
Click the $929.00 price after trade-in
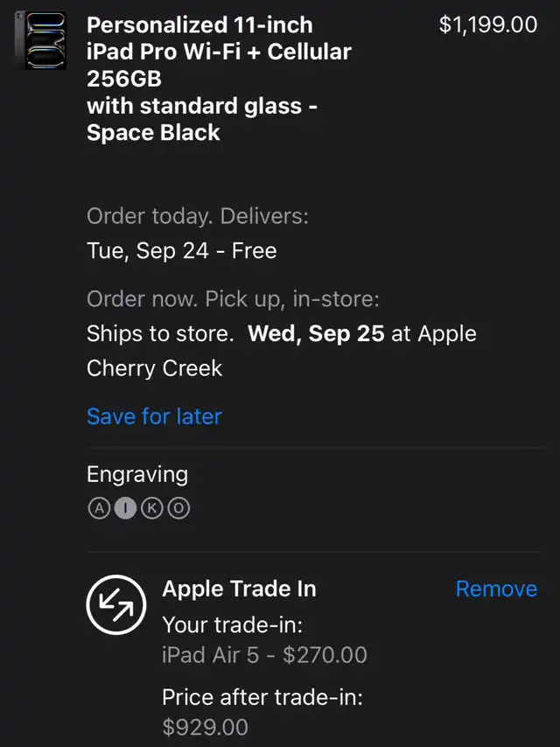205,727
